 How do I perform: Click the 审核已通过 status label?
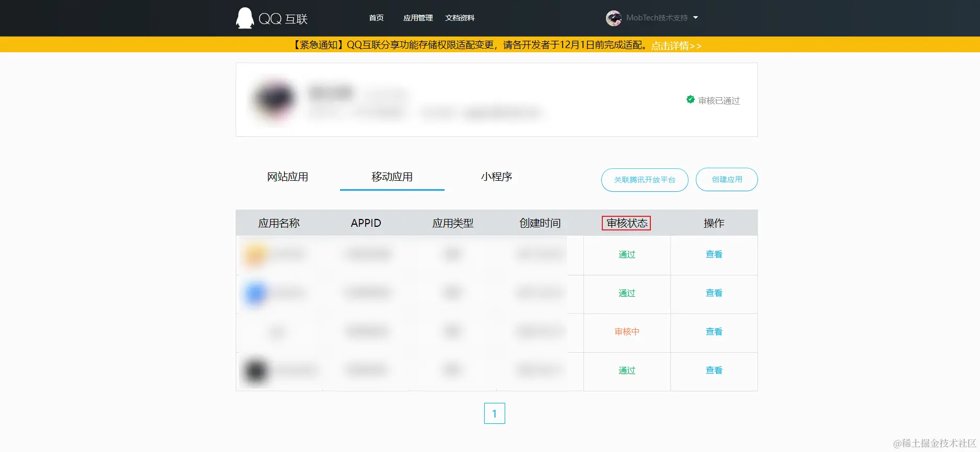tap(719, 100)
